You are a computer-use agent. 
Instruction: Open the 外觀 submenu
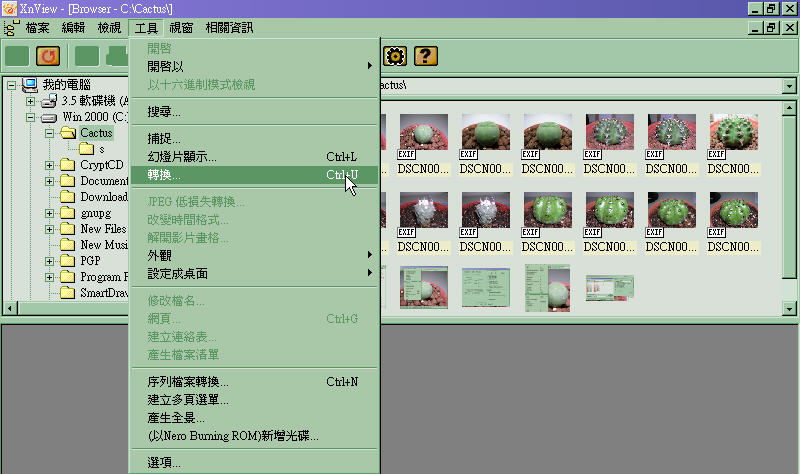(255, 255)
